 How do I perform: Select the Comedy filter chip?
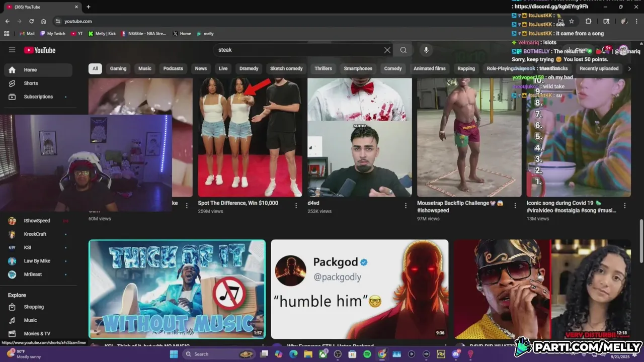pyautogui.click(x=393, y=68)
